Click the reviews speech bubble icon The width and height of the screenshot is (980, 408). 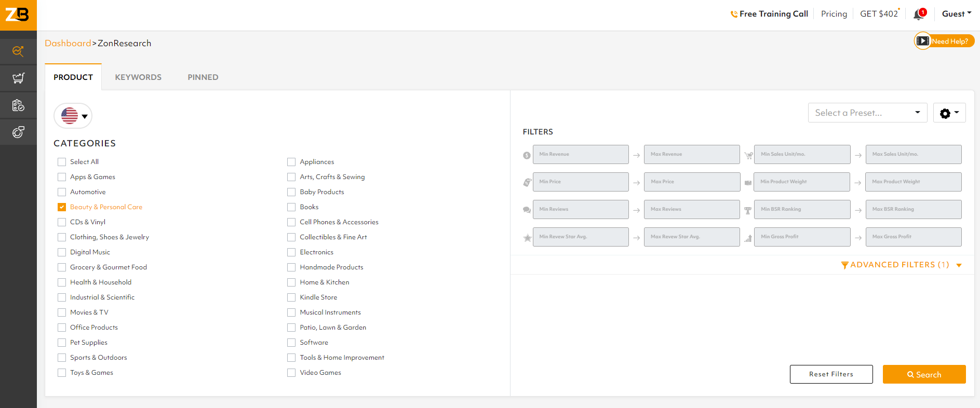pos(527,210)
